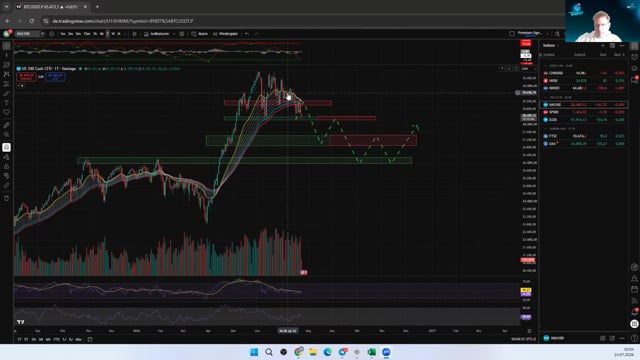Screen dimensions: 640x360
Task: Open the chart patterns tool
Action: (x=7, y=74)
